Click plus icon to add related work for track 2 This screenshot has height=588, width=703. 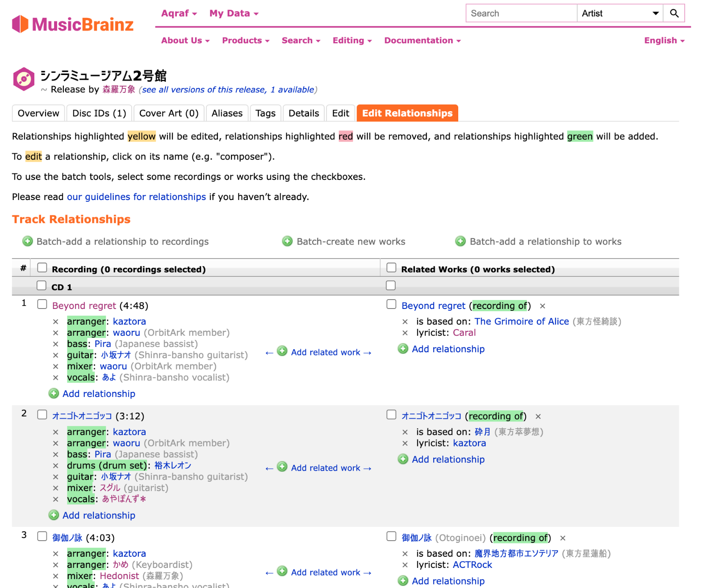[x=282, y=467]
